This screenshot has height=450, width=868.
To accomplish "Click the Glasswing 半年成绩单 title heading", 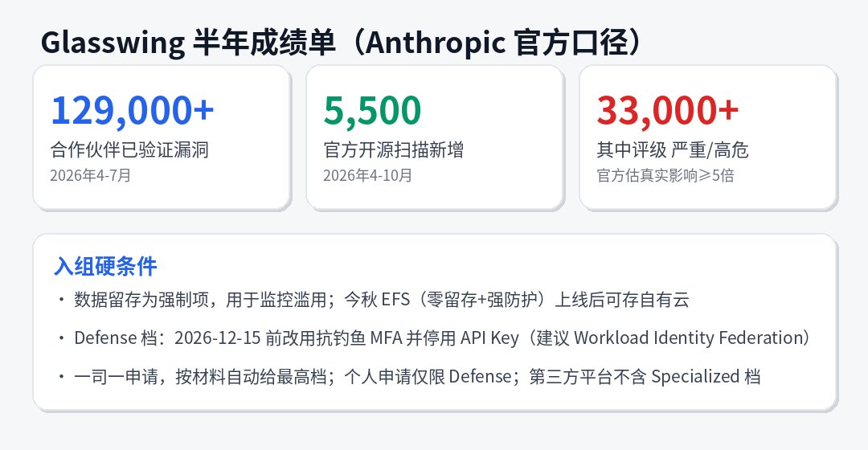I will click(342, 43).
